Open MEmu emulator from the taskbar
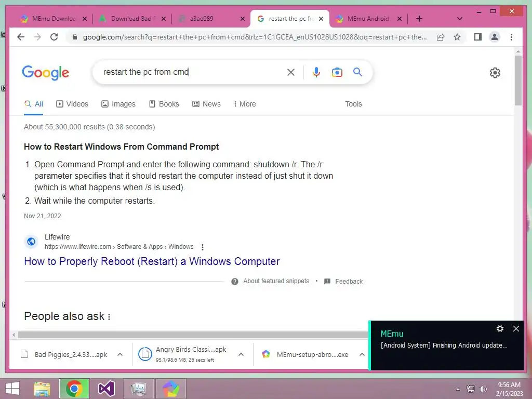 pyautogui.click(x=170, y=389)
